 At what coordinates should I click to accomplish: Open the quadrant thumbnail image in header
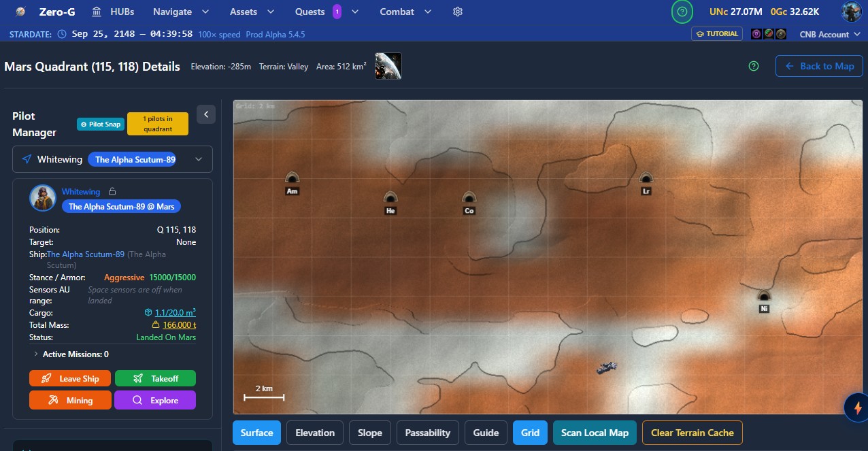pyautogui.click(x=388, y=66)
